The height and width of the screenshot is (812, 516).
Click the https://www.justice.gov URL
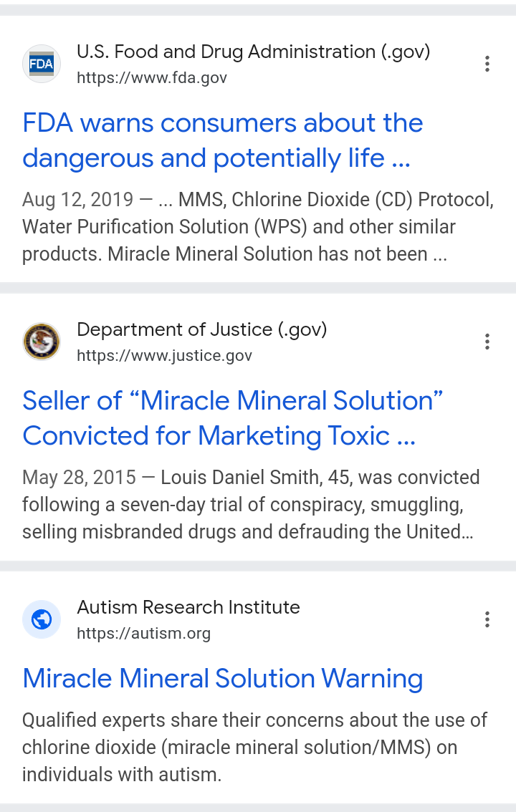tap(164, 355)
